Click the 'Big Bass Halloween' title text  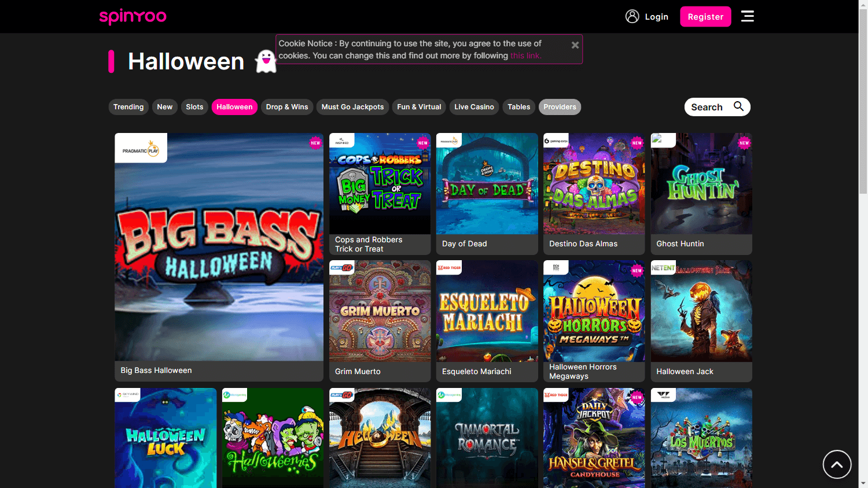pos(156,371)
